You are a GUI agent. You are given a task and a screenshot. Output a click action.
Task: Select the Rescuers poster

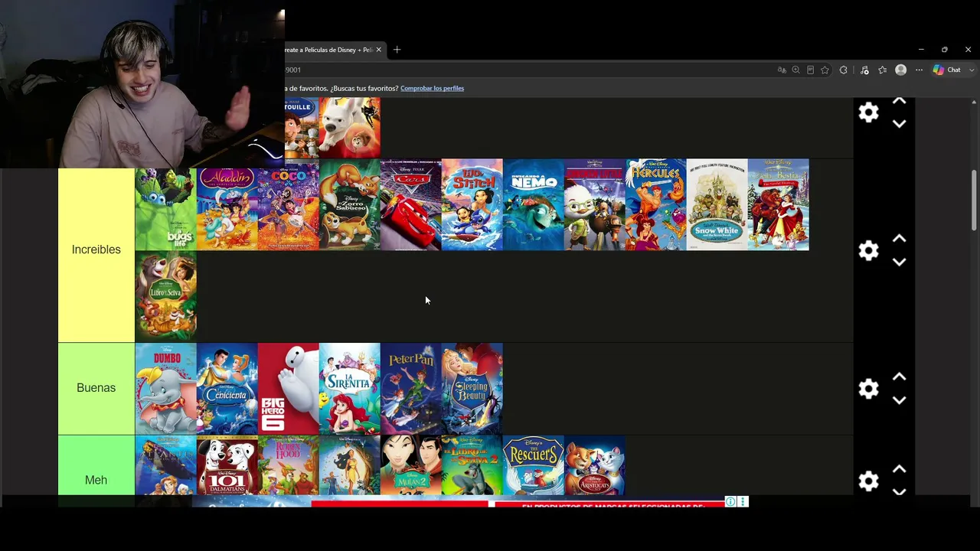(533, 465)
